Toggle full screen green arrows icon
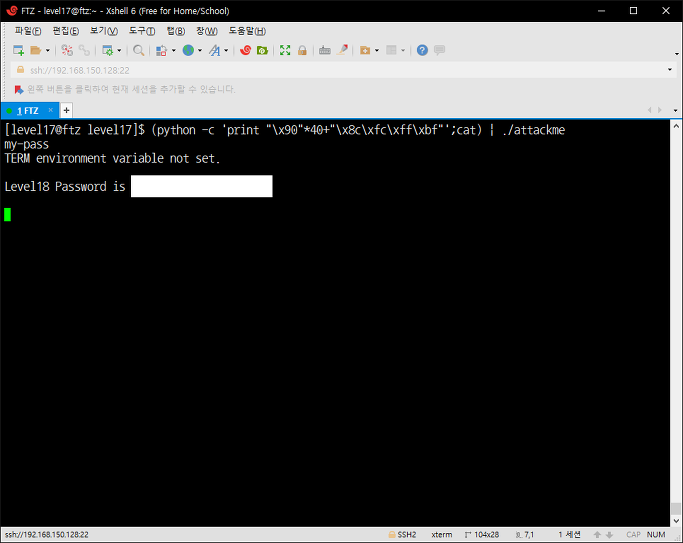The height and width of the screenshot is (543, 683). pos(285,51)
